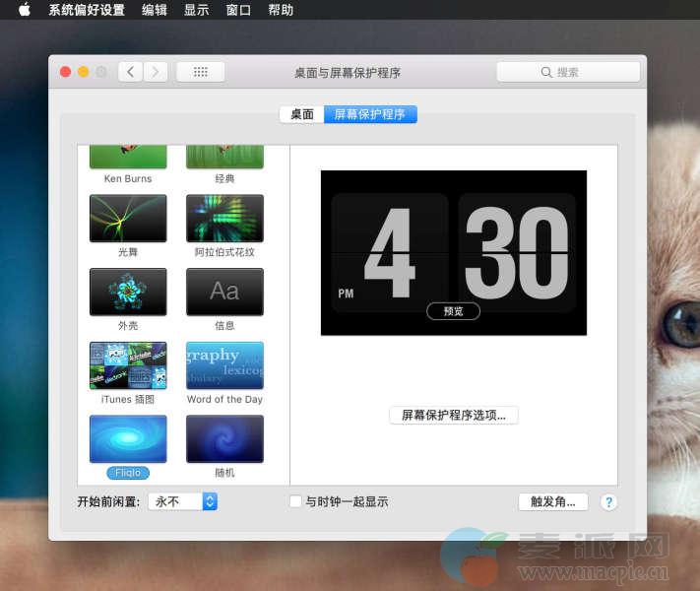The image size is (700, 591).
Task: Click the 屏幕保护程序选项 button
Action: (x=454, y=415)
